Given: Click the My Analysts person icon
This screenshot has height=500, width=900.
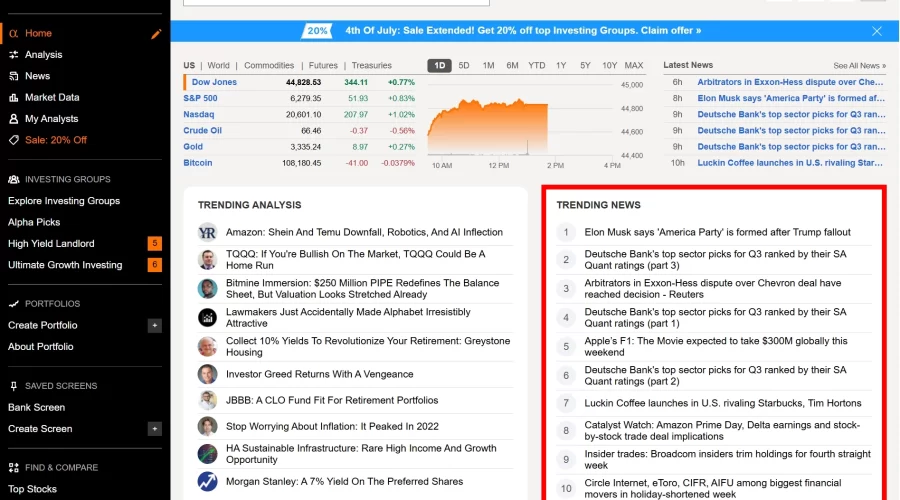Looking at the screenshot, I should tap(14, 119).
